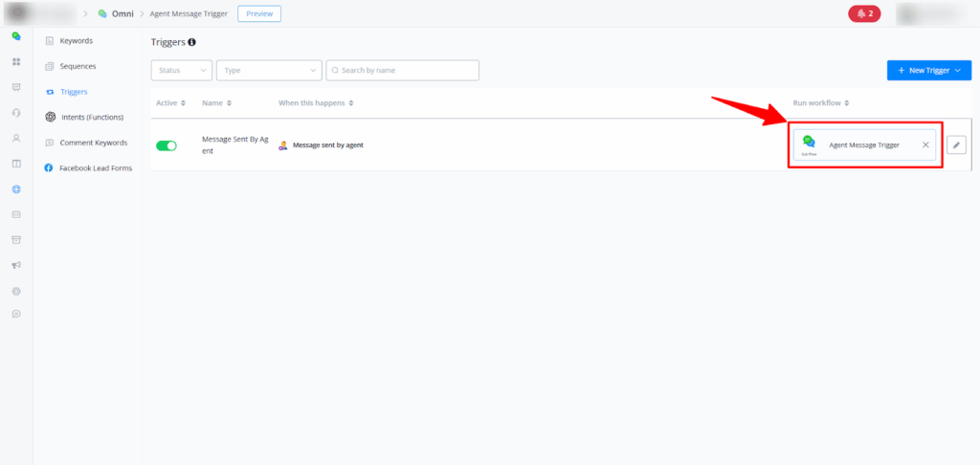Image resolution: width=980 pixels, height=465 pixels.
Task: Open Intents (Functions) in the side menu
Action: (91, 117)
